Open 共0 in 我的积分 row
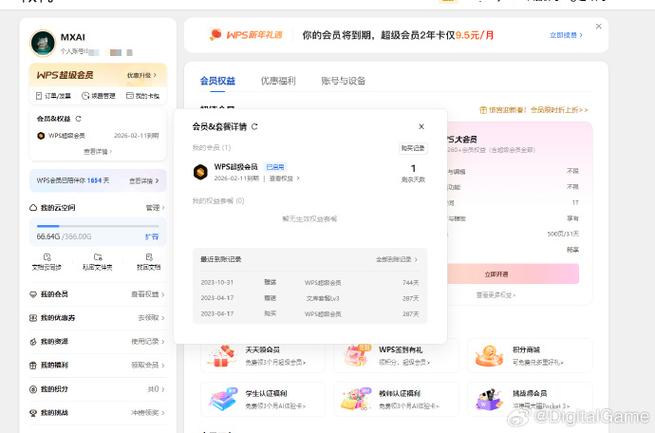 coord(155,389)
